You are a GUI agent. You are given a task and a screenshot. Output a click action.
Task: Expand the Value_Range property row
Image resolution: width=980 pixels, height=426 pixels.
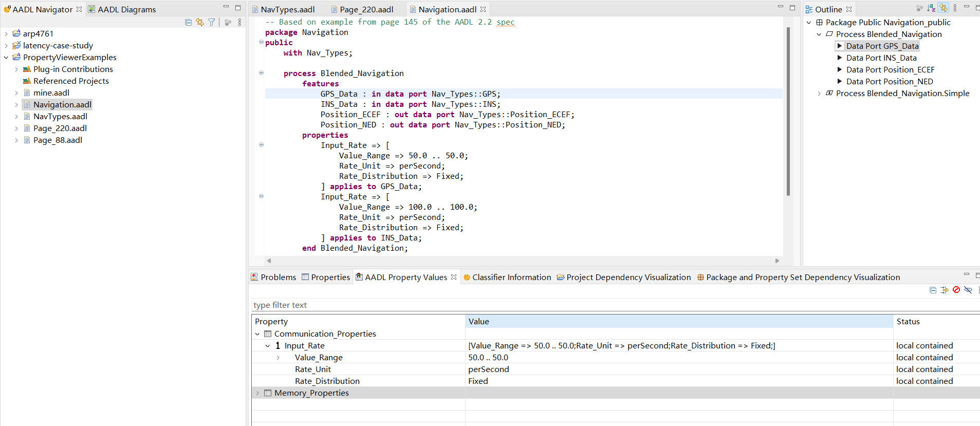[x=278, y=358]
